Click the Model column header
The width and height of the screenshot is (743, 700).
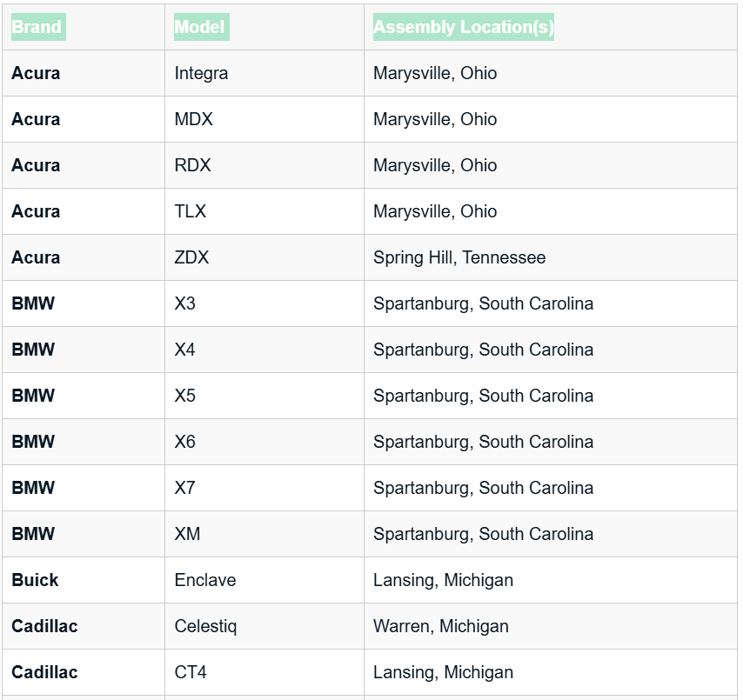[200, 27]
